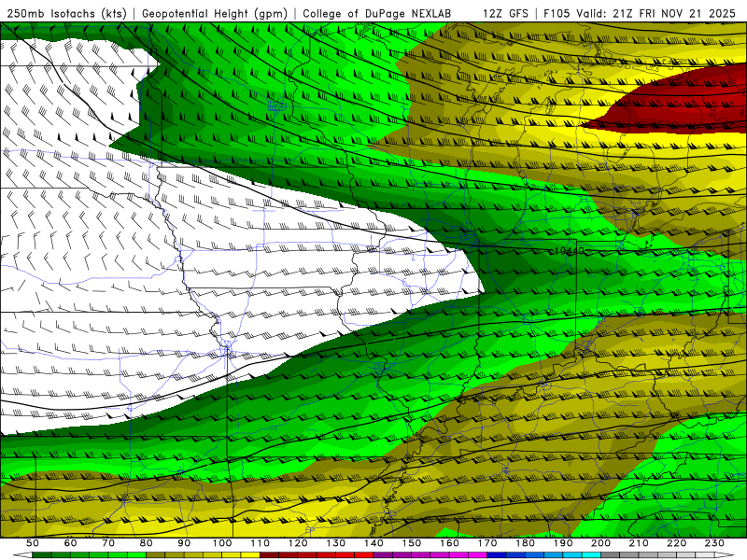Click the 130 value on the color scale
The image size is (747, 560).
tap(336, 543)
